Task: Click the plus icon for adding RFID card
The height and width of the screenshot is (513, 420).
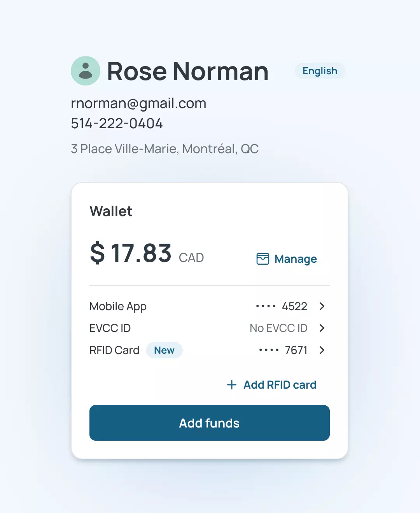Action: [x=232, y=385]
